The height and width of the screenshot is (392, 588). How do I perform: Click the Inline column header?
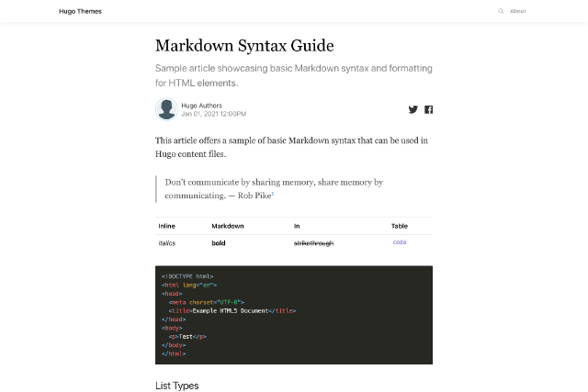pos(166,226)
